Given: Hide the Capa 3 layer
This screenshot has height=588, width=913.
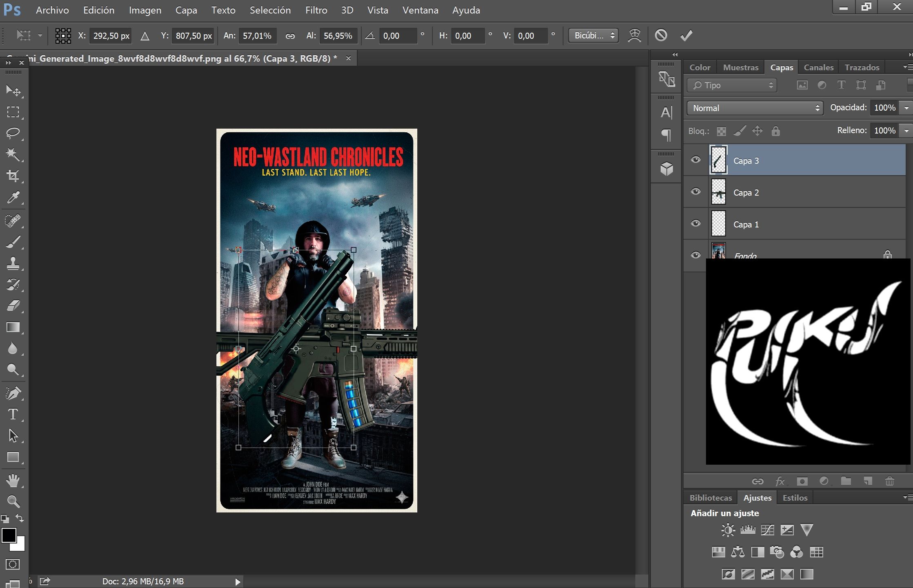Looking at the screenshot, I should point(695,160).
